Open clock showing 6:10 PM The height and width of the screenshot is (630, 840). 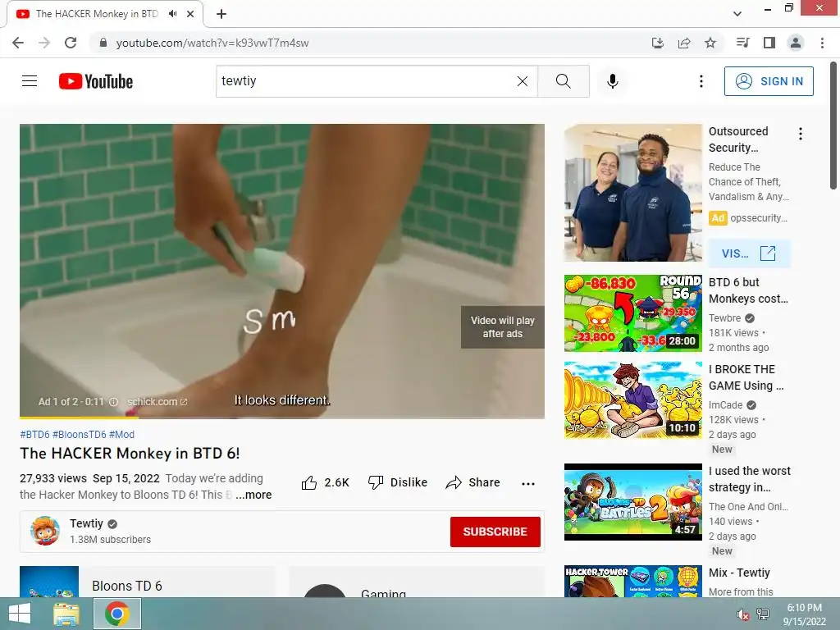804,614
